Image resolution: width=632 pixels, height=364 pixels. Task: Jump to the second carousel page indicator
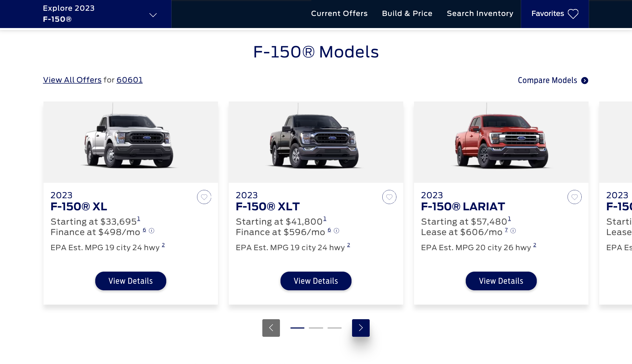pos(316,328)
